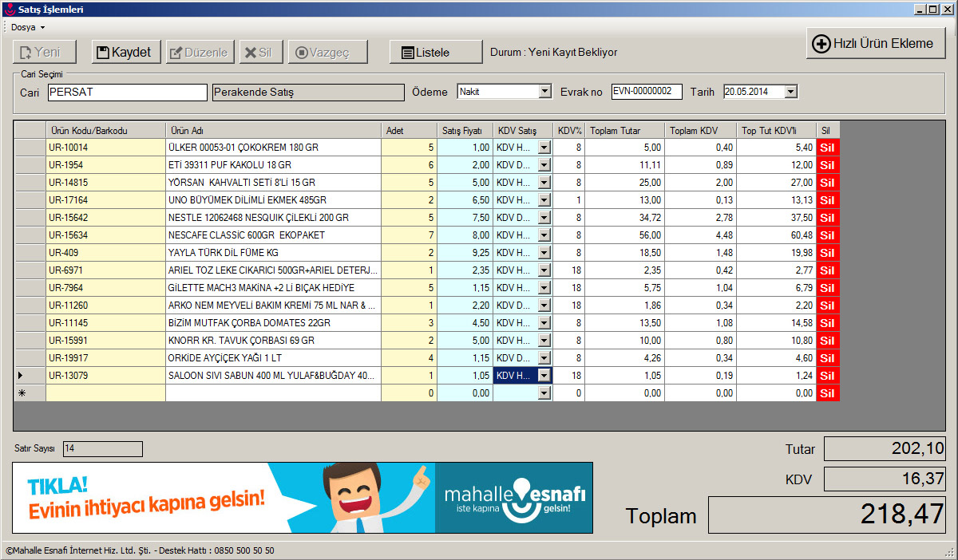This screenshot has height=560, width=958.
Task: Open KDV Satış dropdown for UR-10014
Action: coord(544,148)
